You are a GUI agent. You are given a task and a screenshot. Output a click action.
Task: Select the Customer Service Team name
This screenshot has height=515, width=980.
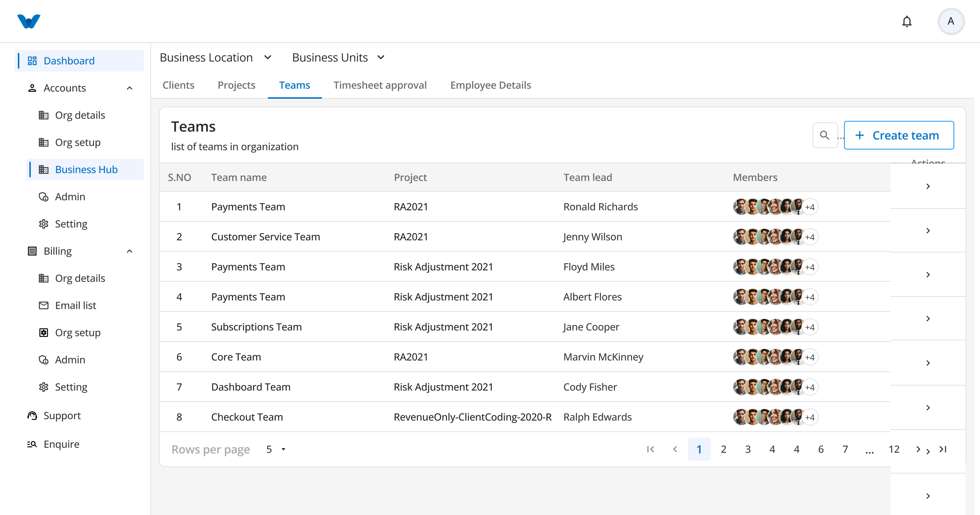(265, 237)
